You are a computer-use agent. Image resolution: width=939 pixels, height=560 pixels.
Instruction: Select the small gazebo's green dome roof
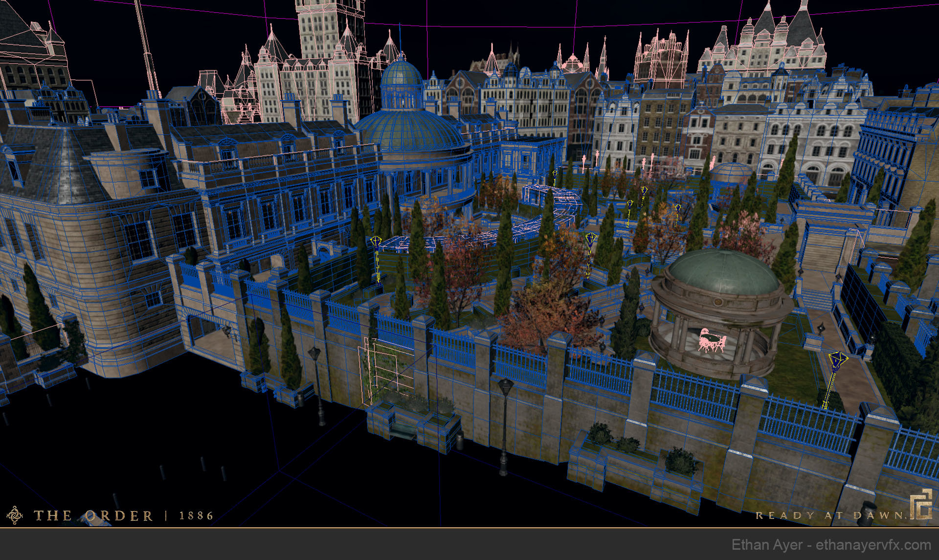pos(723,272)
